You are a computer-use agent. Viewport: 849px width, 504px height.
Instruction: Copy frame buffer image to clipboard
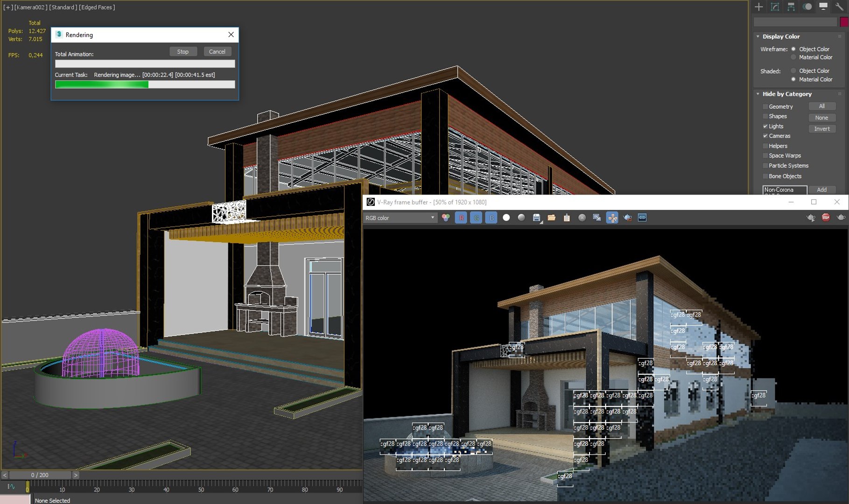(567, 217)
